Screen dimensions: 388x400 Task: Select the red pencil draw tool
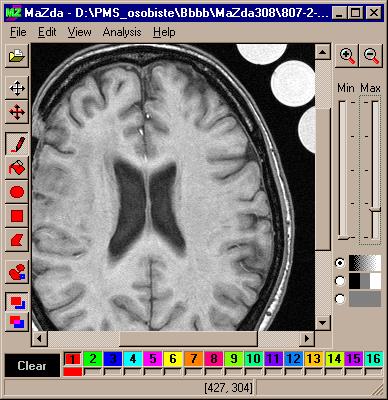[x=17, y=144]
